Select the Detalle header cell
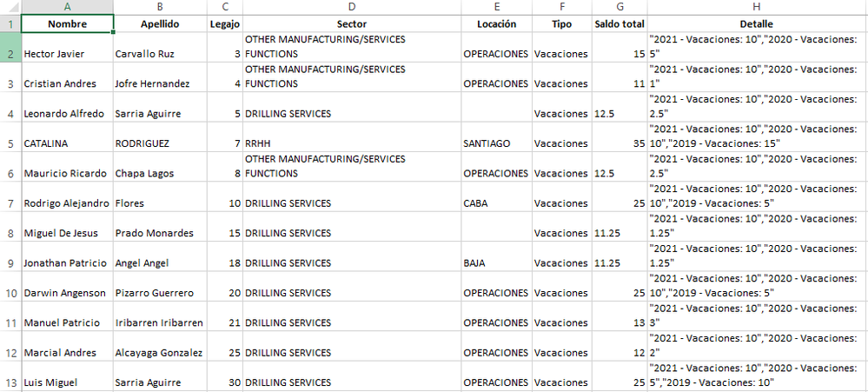Screen dimensions: 868x392 point(757,23)
